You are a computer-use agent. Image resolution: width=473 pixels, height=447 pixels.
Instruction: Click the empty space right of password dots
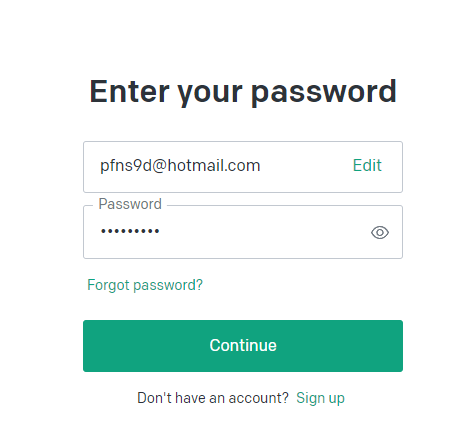(263, 232)
